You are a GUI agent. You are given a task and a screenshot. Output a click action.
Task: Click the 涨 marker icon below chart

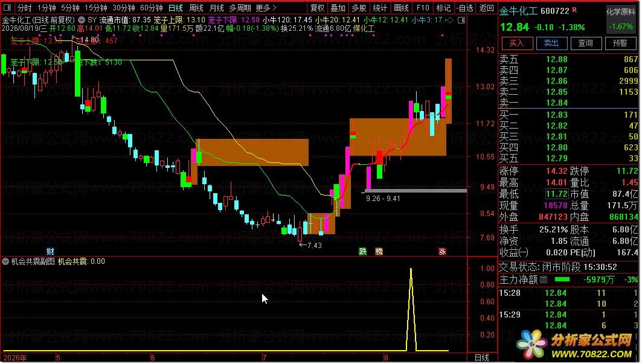click(442, 251)
